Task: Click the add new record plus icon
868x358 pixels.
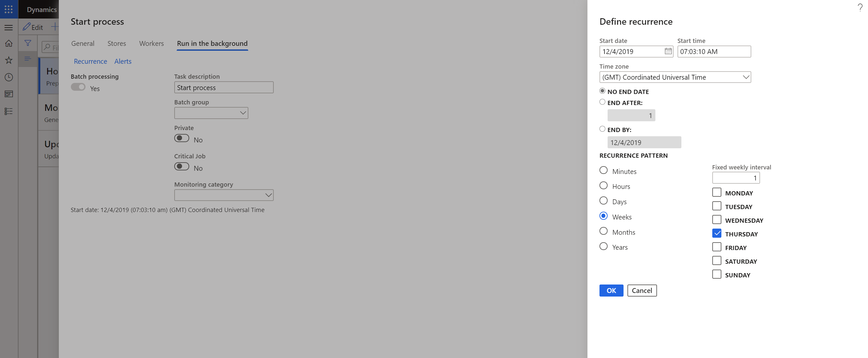Action: point(55,26)
